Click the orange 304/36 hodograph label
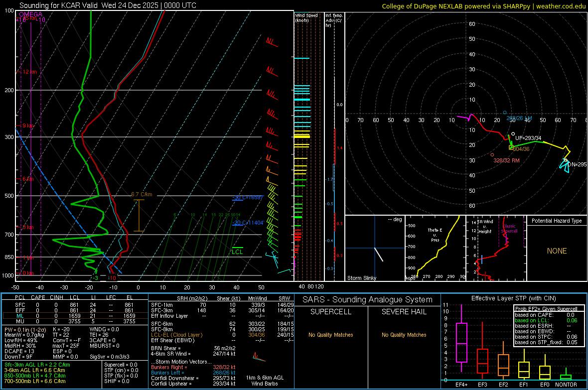The height and width of the screenshot is (390, 588). tap(521, 149)
